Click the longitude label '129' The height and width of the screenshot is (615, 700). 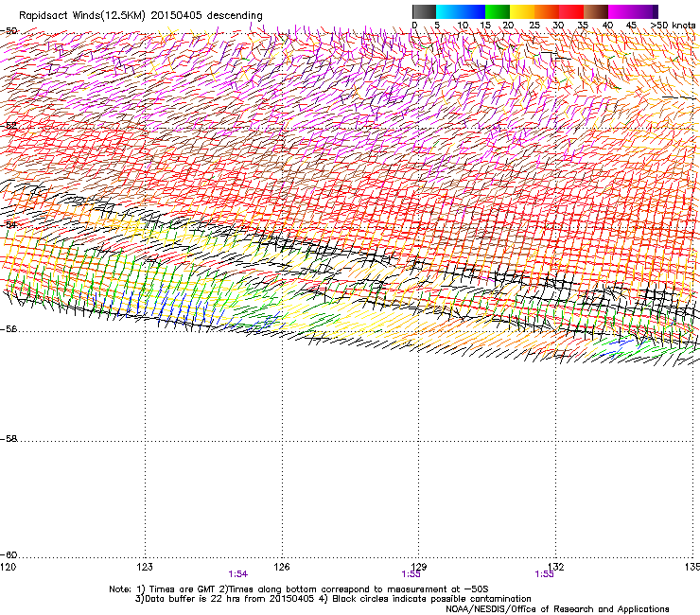[419, 567]
